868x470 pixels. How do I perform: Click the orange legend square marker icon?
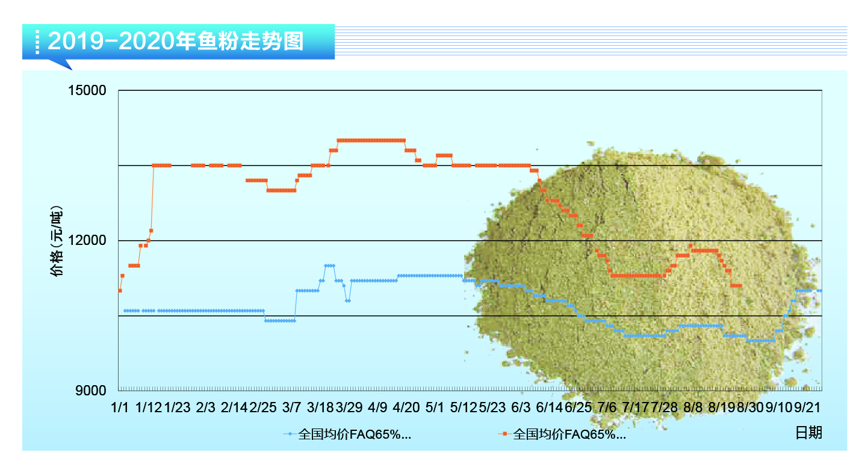tap(505, 433)
